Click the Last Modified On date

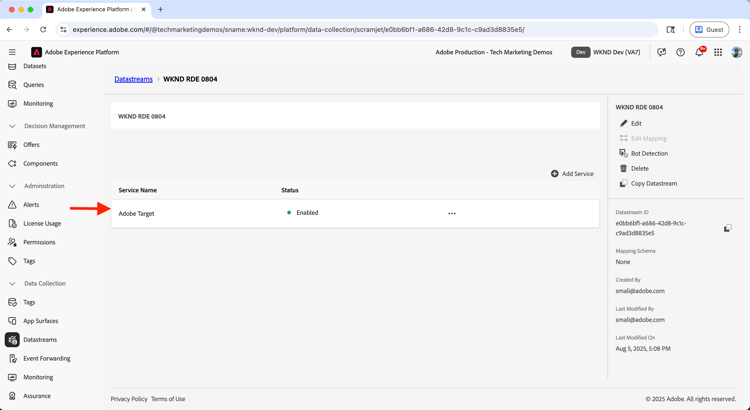pos(643,349)
